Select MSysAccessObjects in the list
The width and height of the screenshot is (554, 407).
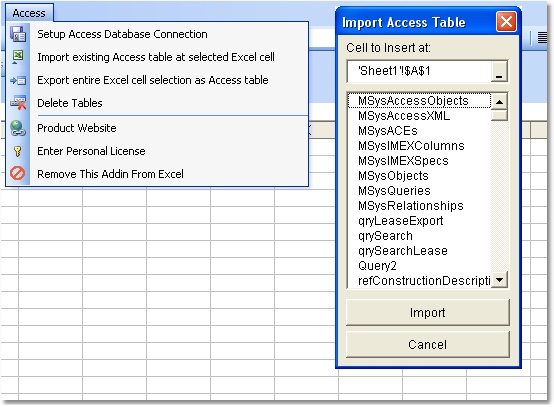[419, 101]
